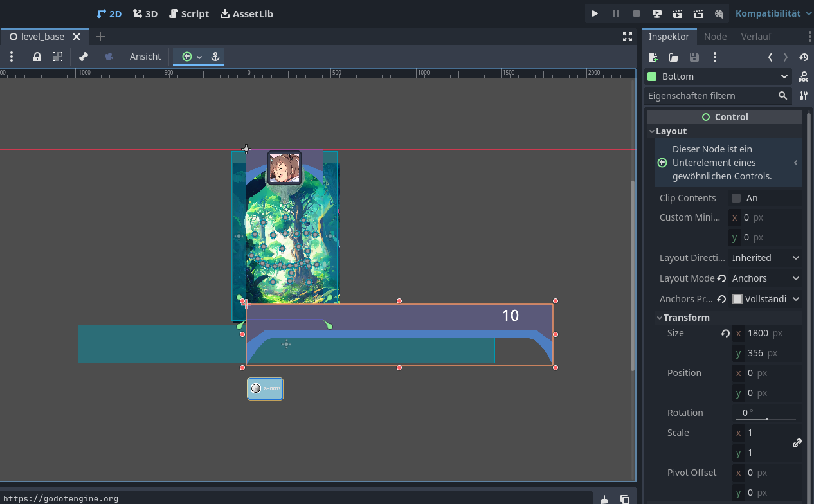This screenshot has height=504, width=814.
Task: Stop the running project
Action: tap(637, 14)
